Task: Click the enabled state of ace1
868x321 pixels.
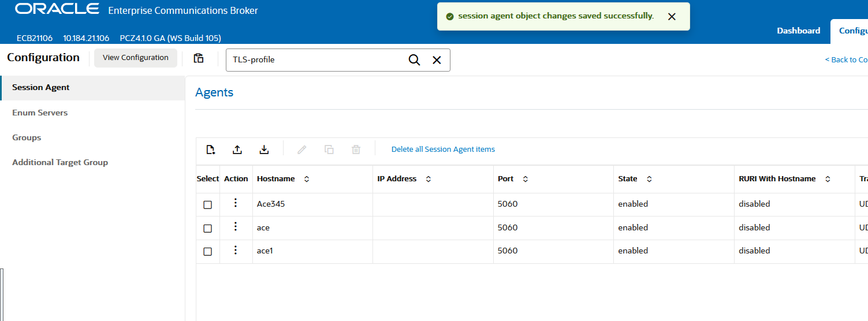Action: (633, 251)
